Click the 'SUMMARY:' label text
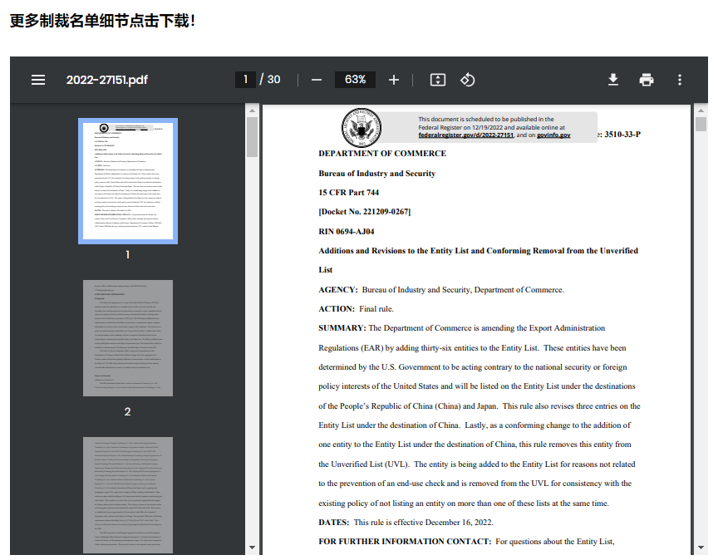This screenshot has width=728, height=560. [342, 328]
